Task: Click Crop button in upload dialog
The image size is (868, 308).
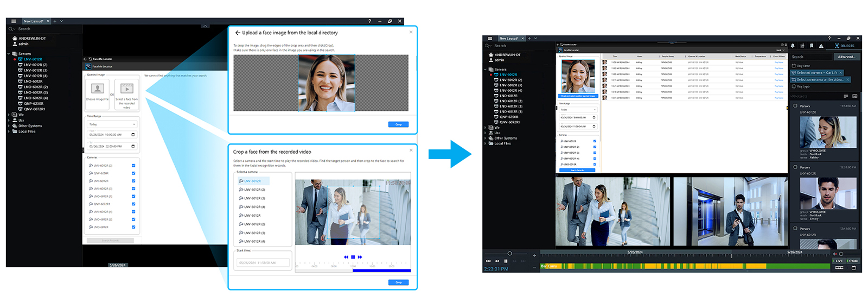Action: tap(398, 124)
